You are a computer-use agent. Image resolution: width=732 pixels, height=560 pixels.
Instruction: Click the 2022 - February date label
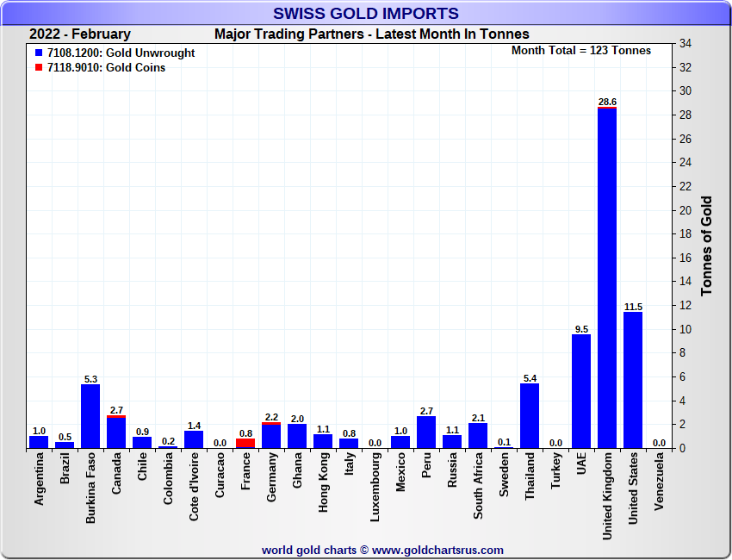tap(80, 34)
